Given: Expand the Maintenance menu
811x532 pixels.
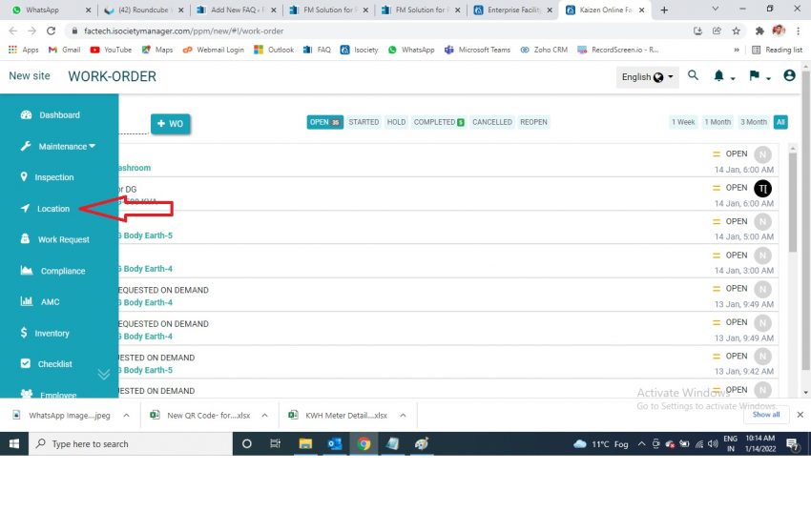Looking at the screenshot, I should [58, 146].
